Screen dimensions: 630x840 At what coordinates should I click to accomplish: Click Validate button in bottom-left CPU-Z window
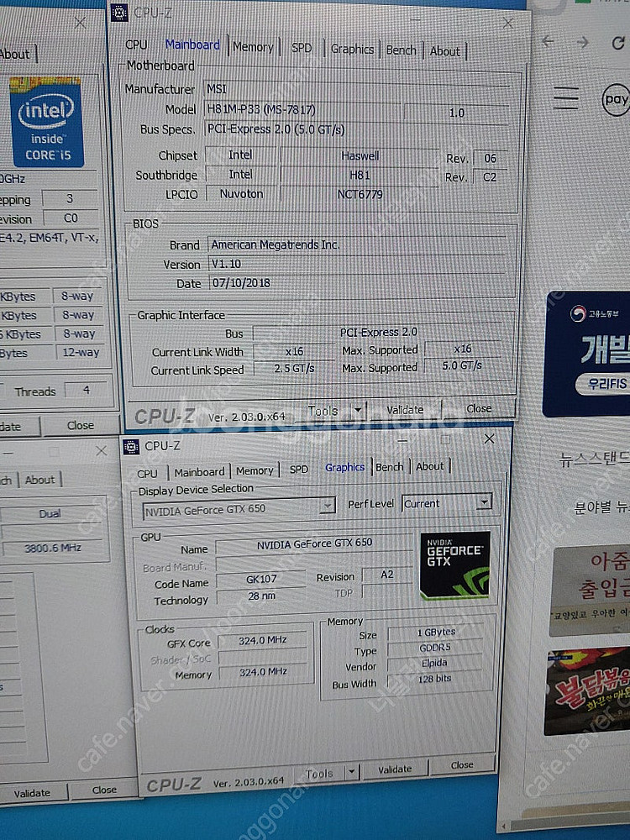[32, 793]
